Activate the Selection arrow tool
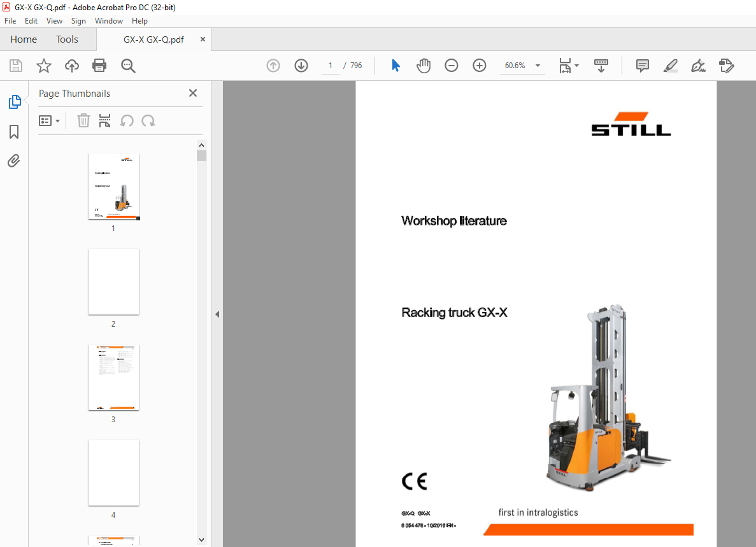This screenshot has width=756, height=547. (x=396, y=66)
